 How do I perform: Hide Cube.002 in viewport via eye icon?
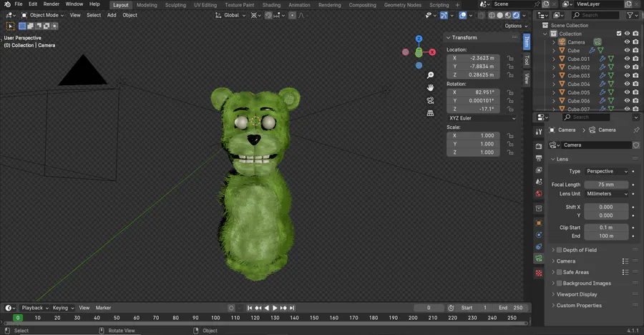pos(627,67)
